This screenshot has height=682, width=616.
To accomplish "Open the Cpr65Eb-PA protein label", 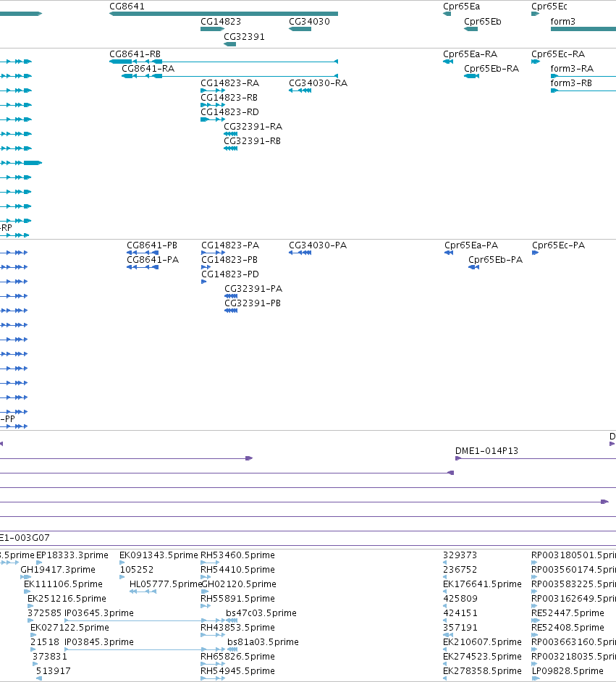I will (x=495, y=260).
